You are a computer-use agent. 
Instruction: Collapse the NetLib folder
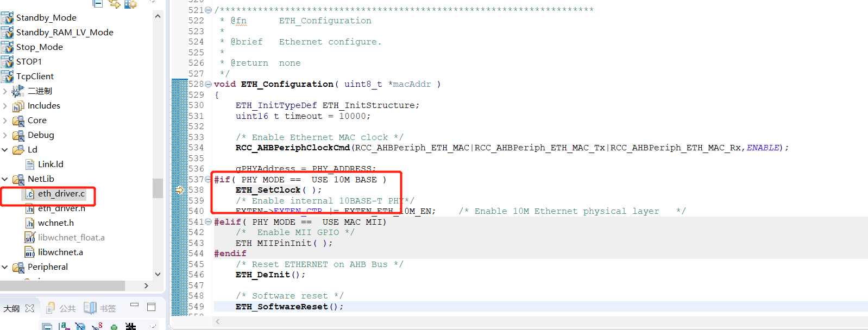(5, 179)
